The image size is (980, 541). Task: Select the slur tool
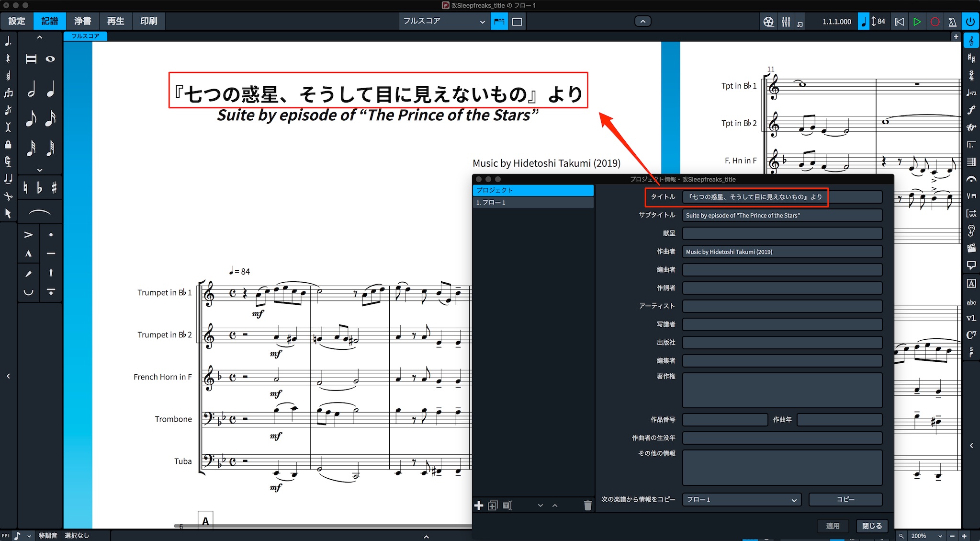point(40,212)
